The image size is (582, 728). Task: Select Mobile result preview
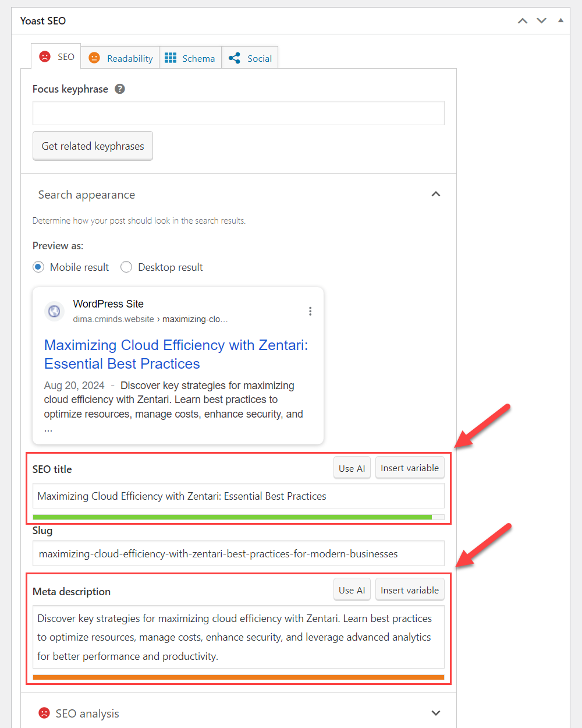point(38,267)
